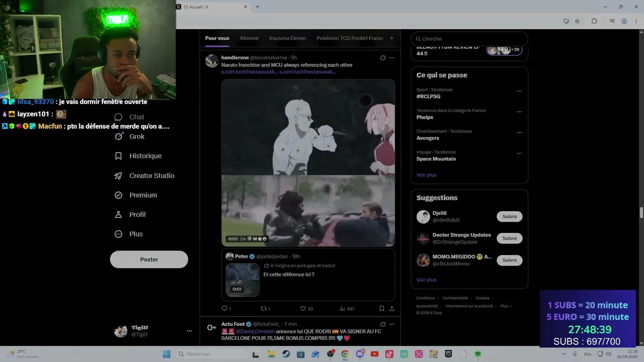Screen dimensions: 644x362
Task: Open the Chat item in X sidebar
Action: coord(130,117)
